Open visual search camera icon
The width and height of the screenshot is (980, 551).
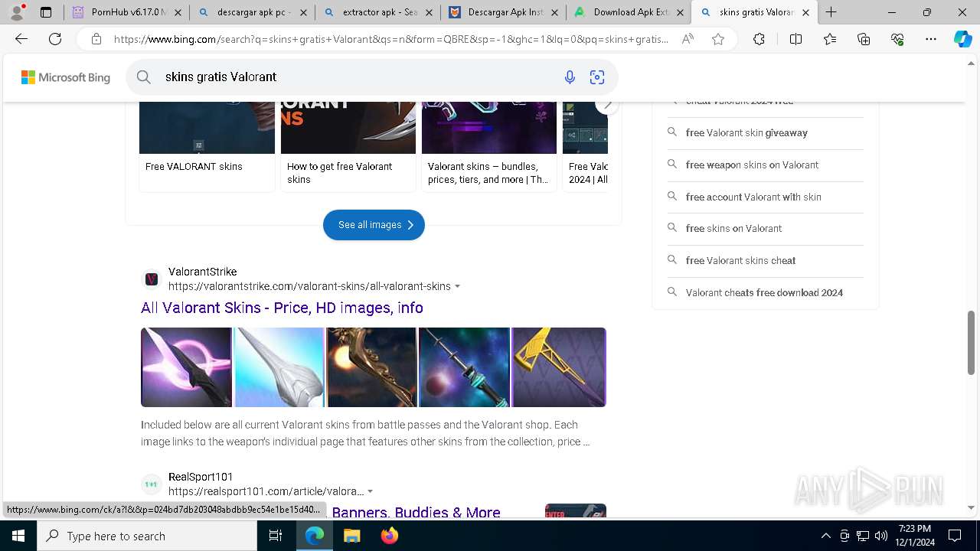597,77
